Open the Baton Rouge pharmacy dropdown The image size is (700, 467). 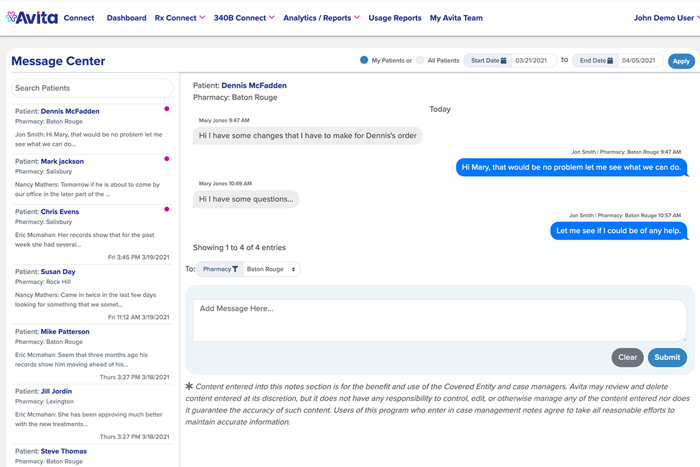tap(271, 269)
